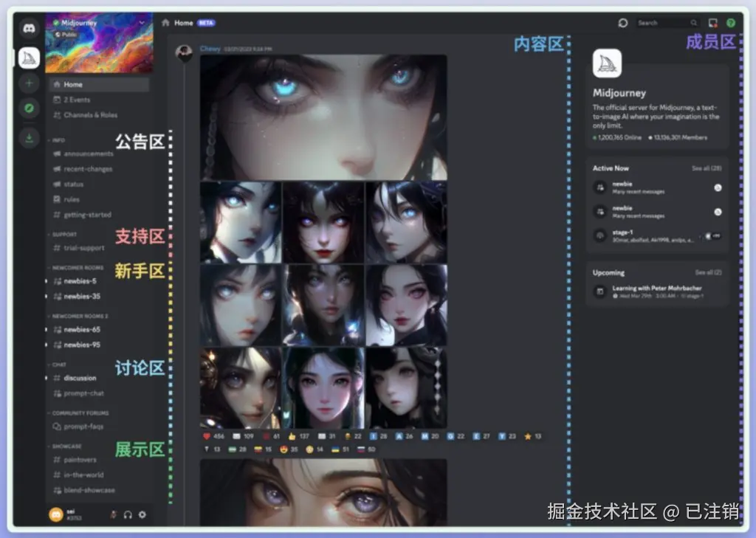This screenshot has height=538, width=756.
Task: Open the green Help question mark icon
Action: click(731, 23)
